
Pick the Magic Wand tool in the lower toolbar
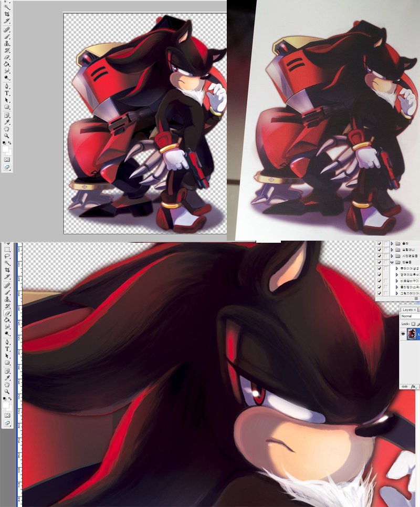point(7,263)
